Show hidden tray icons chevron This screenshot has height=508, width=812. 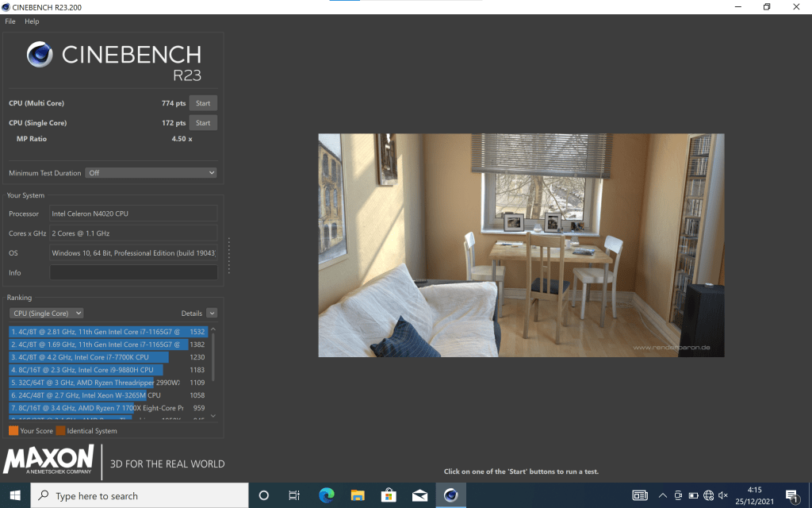tap(662, 495)
